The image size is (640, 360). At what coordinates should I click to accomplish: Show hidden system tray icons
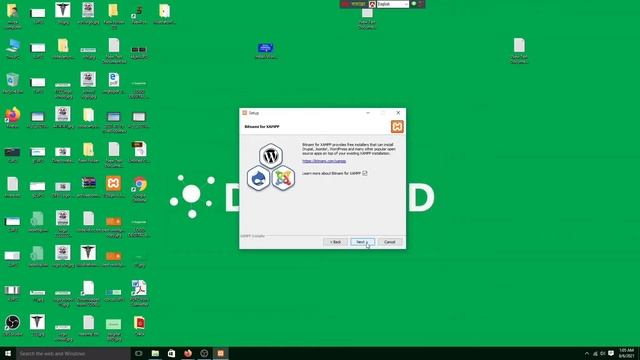[x=587, y=353]
